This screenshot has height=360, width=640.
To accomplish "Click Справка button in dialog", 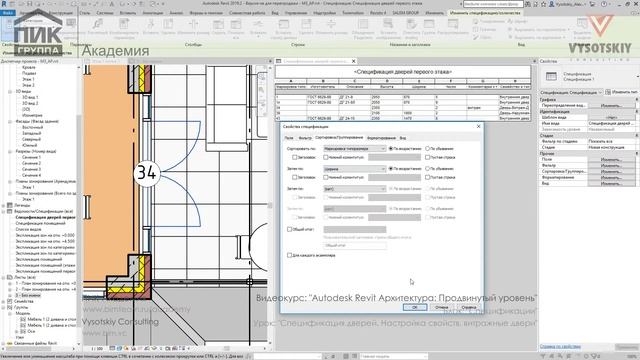I will [x=469, y=307].
